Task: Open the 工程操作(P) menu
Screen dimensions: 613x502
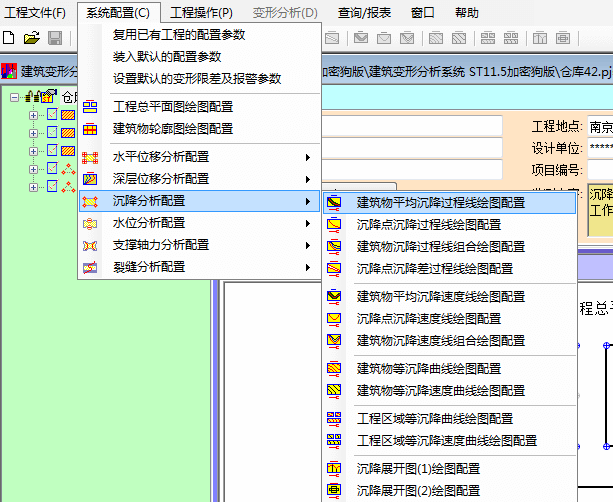Action: pos(200,13)
